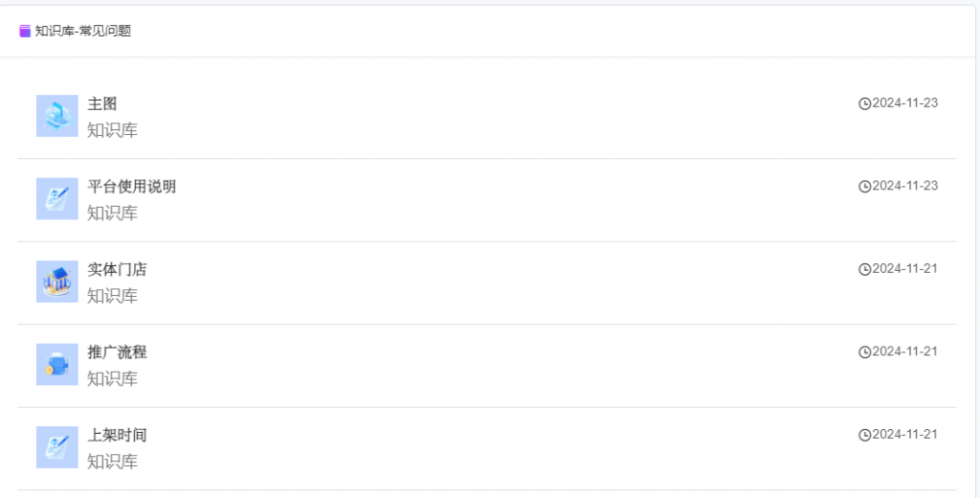Click 知识库 category label under 主图
980x498 pixels.
point(113,130)
